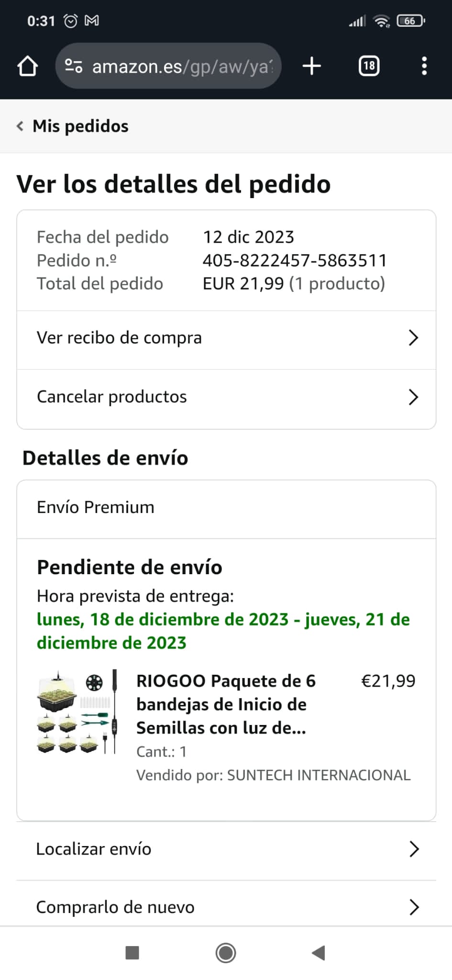452x980 pixels.
Task: Select Cancelar productos option
Action: [226, 397]
